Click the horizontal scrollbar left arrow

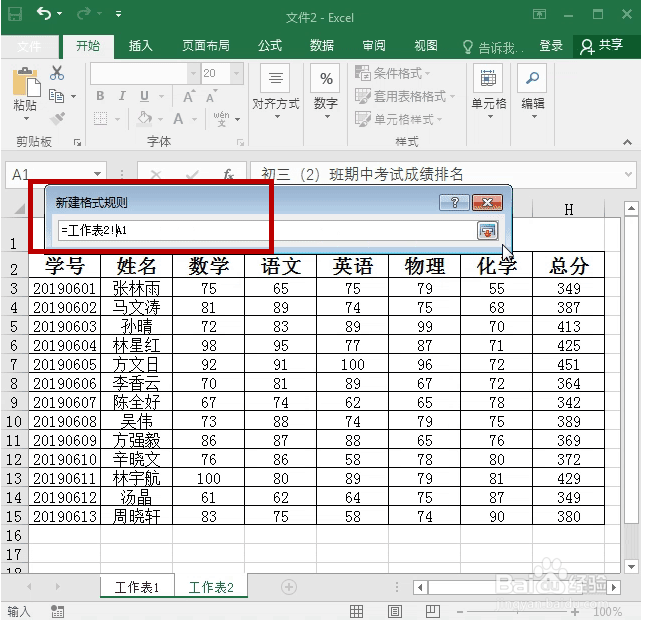(420, 587)
